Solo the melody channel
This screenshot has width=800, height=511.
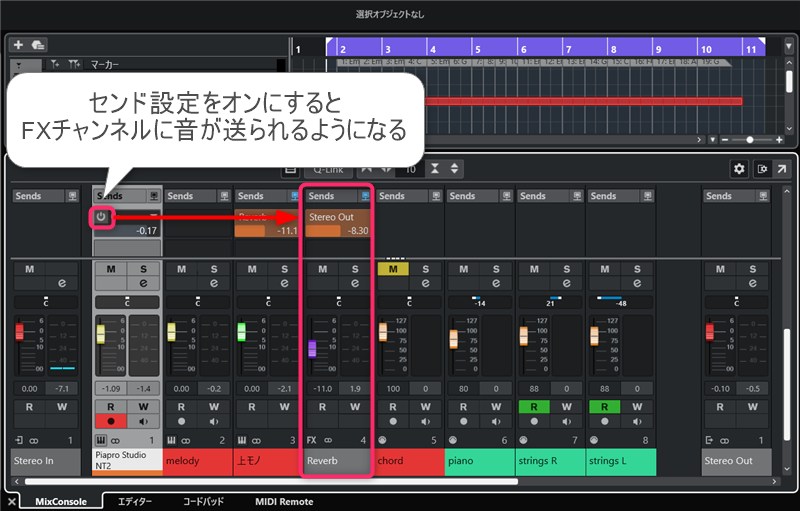pyautogui.click(x=214, y=269)
